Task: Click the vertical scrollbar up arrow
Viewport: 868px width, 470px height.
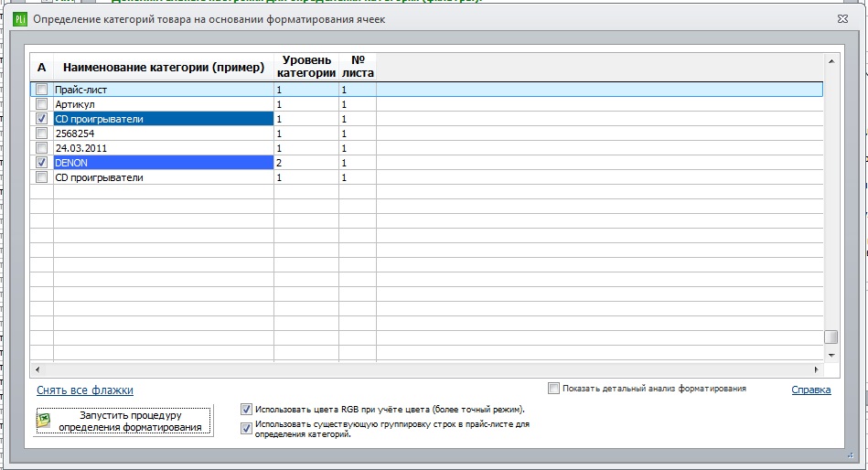Action: pos(830,61)
